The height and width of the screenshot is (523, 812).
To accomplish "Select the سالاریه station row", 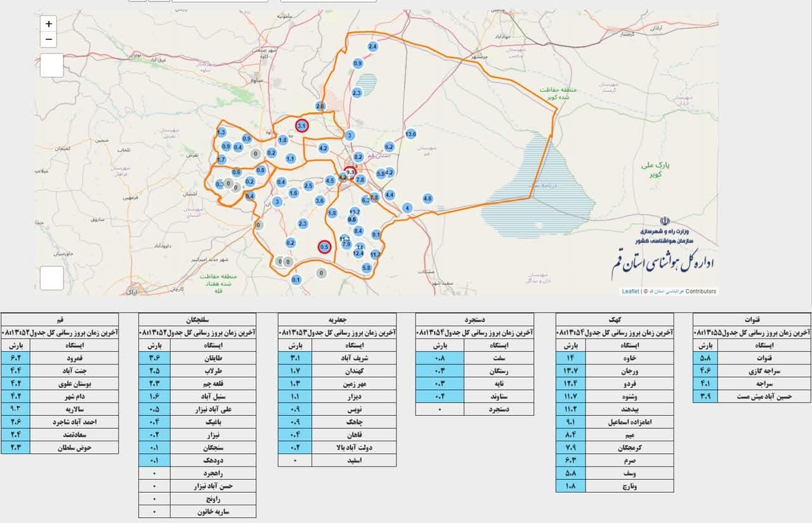I will click(x=60, y=409).
